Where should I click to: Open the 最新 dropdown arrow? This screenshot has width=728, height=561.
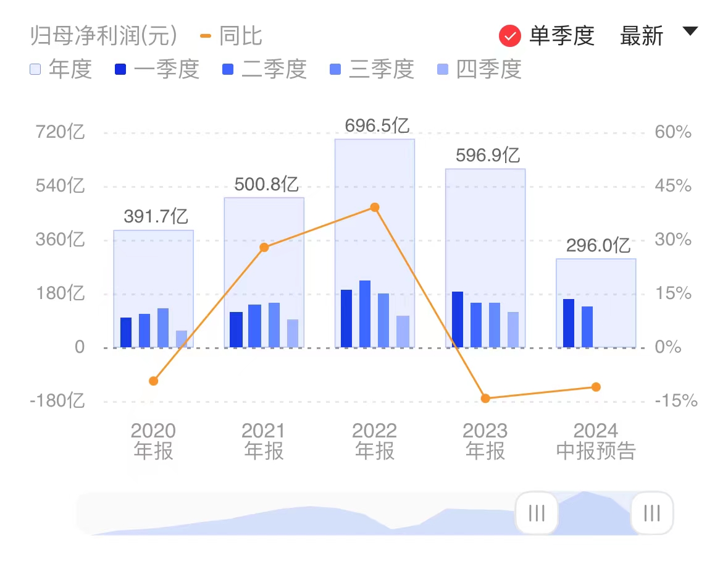[x=690, y=32]
